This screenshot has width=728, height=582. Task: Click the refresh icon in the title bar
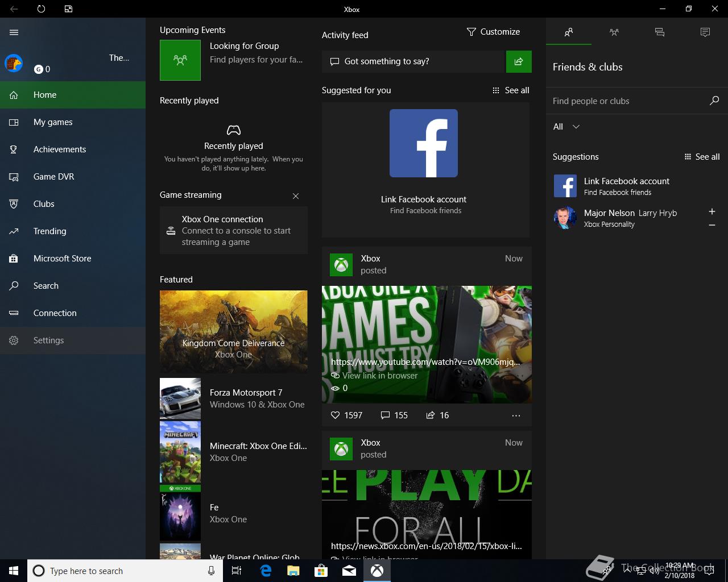coord(41,9)
